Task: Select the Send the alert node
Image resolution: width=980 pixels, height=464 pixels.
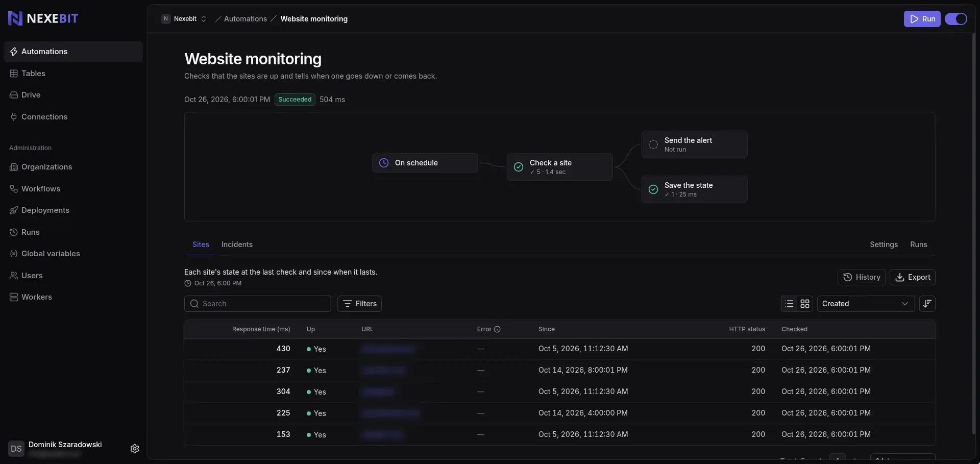Action: (x=694, y=144)
